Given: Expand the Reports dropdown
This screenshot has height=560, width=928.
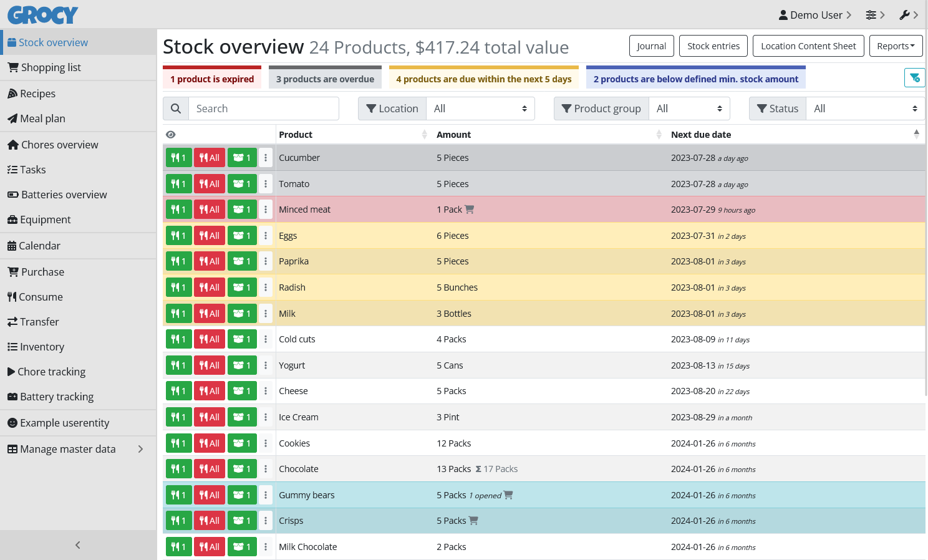Looking at the screenshot, I should [896, 46].
